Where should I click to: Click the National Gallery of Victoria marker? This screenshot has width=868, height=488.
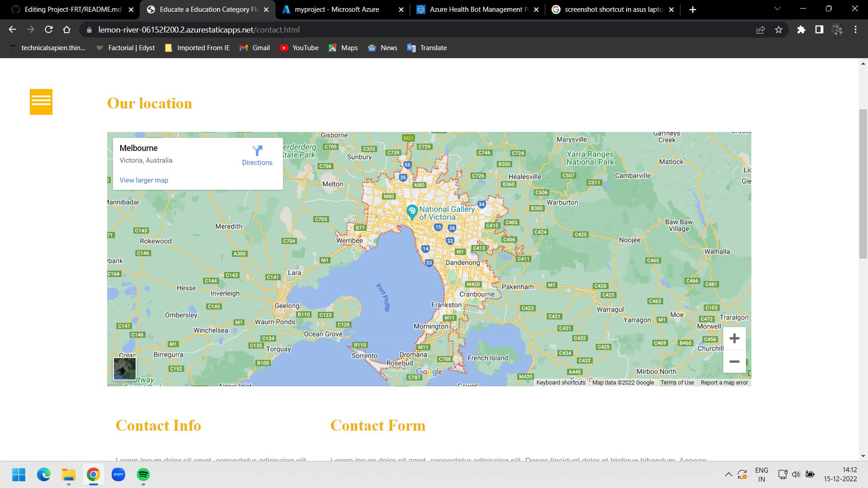tap(411, 211)
